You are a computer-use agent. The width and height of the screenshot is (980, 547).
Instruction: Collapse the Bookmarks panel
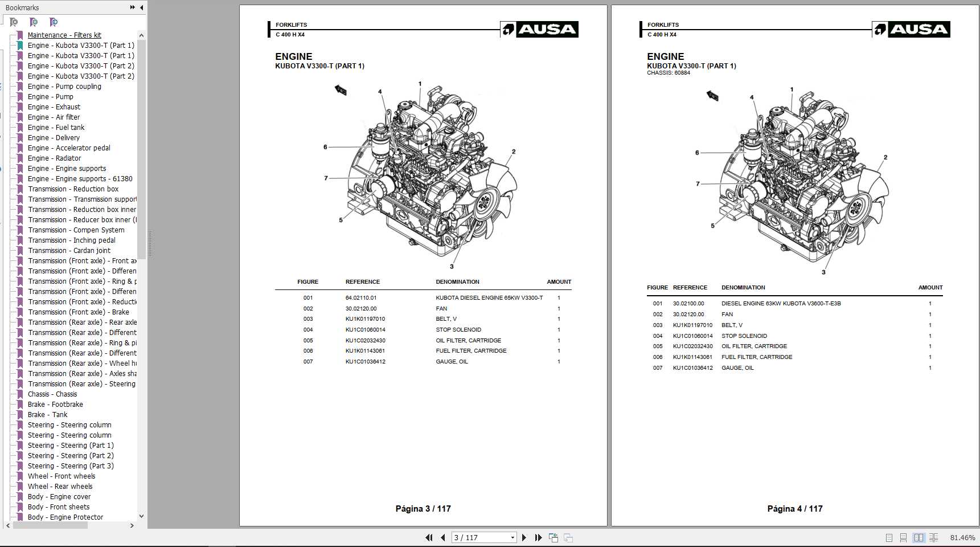pos(141,7)
